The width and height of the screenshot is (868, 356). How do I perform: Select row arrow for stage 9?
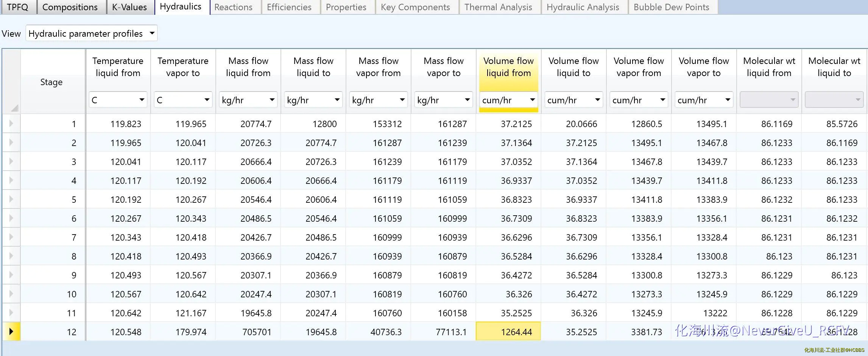(11, 275)
